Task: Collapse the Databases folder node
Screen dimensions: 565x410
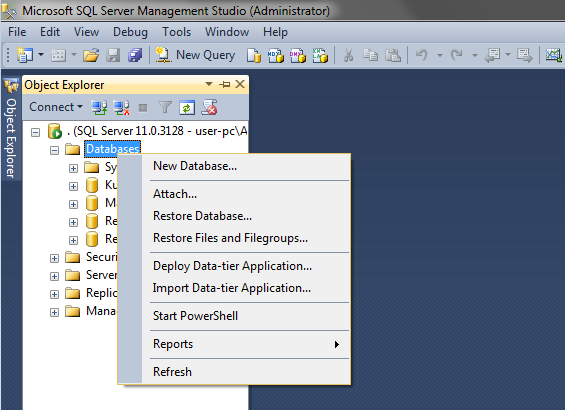Action: coord(54,150)
